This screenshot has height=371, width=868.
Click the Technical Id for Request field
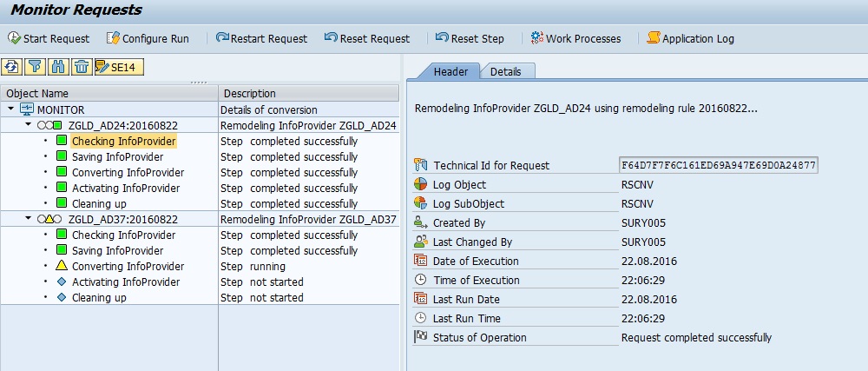pos(718,165)
